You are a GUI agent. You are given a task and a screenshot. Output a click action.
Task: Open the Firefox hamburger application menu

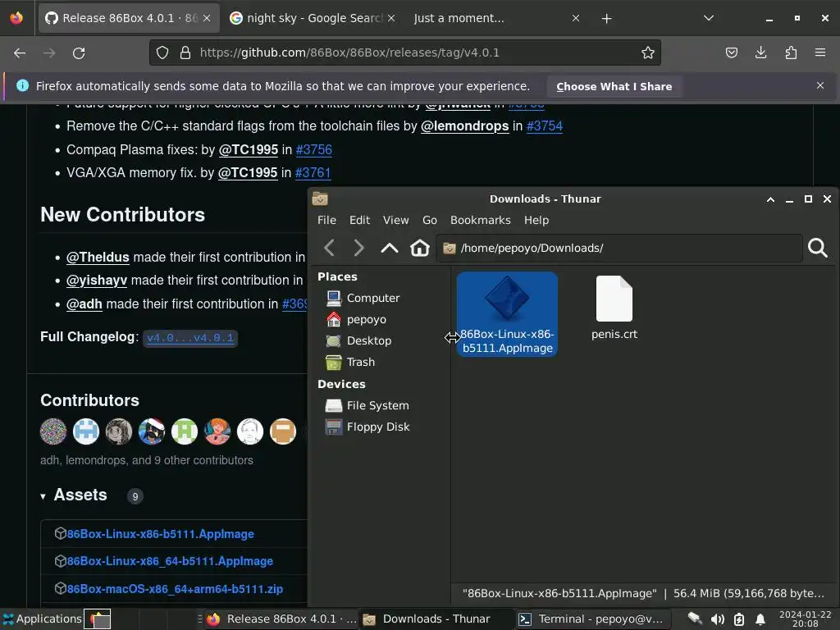[819, 52]
